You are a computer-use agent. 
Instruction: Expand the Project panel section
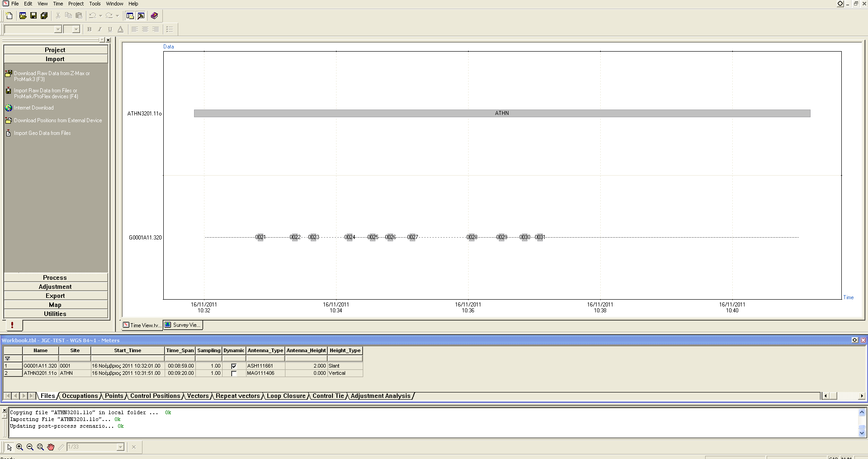(x=56, y=50)
